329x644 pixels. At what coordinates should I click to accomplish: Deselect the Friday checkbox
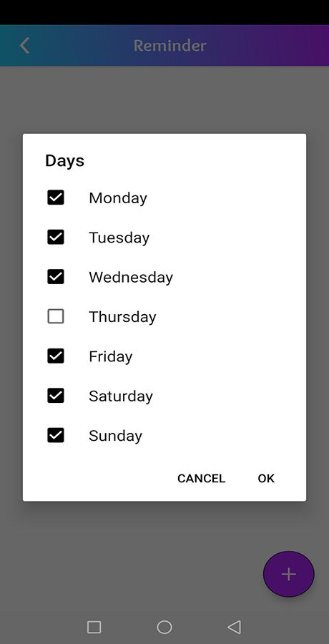pos(56,356)
